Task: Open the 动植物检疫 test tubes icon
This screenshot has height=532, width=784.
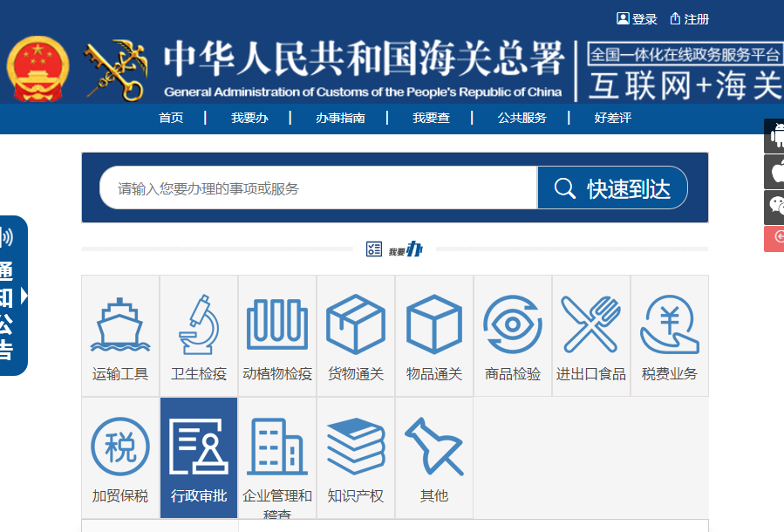Action: 277,324
